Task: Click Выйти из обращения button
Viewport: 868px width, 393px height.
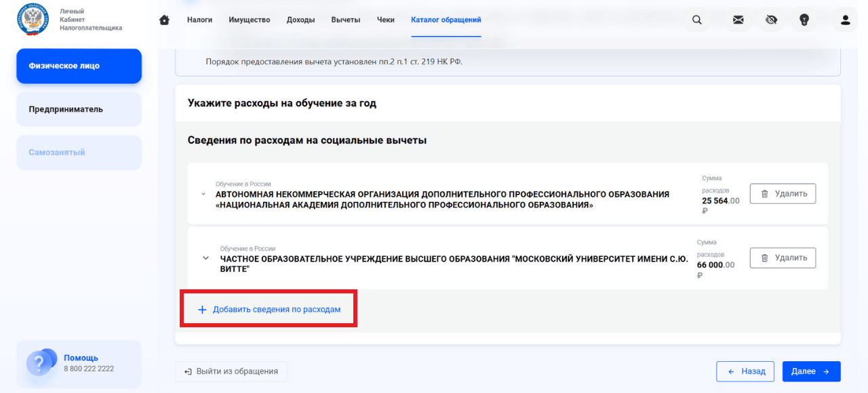Action: 231,371
